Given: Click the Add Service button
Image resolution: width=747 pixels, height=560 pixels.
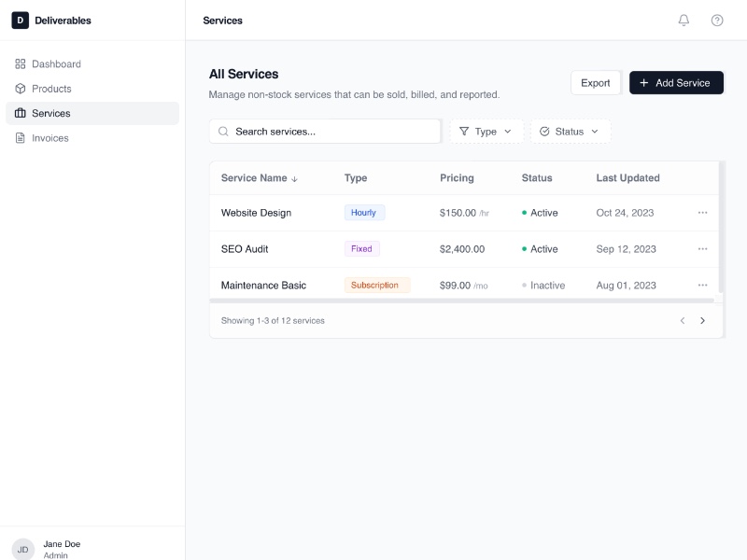Looking at the screenshot, I should pos(676,83).
